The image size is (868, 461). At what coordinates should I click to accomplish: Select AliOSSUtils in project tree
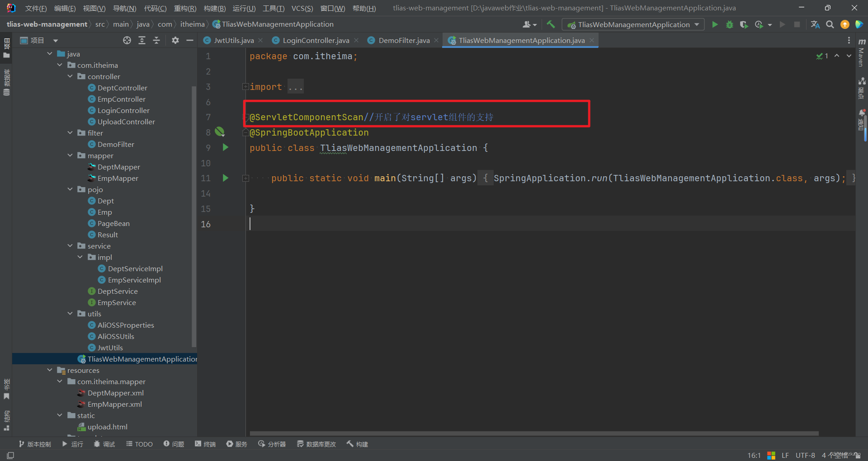tap(116, 336)
